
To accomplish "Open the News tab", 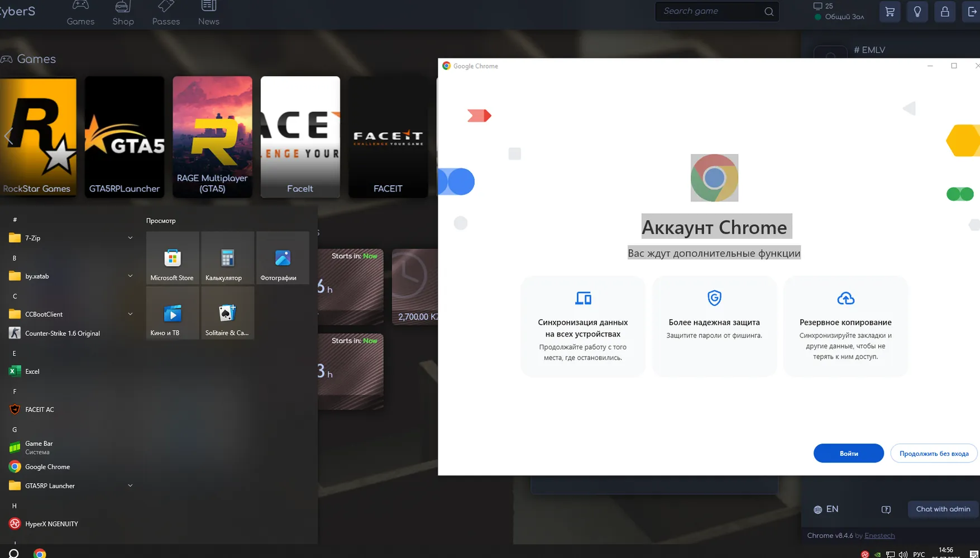I will [x=208, y=13].
